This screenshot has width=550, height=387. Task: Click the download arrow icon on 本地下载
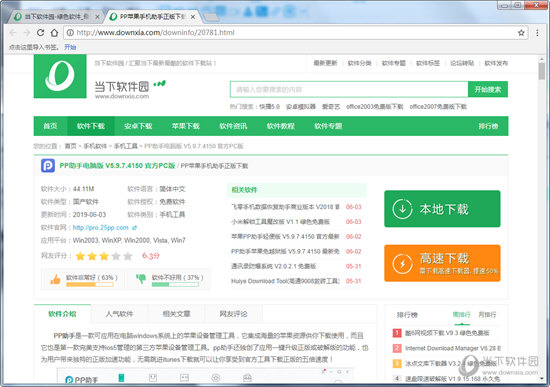(402, 209)
